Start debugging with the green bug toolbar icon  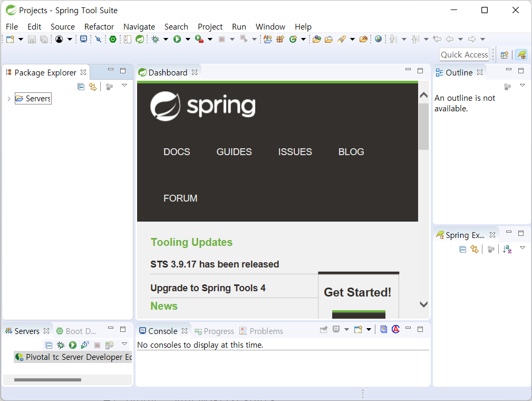tap(156, 39)
